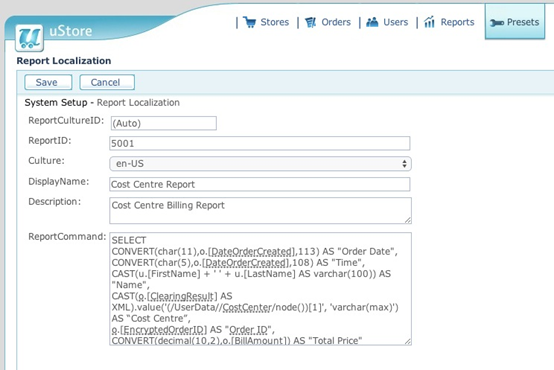Image resolution: width=554 pixels, height=370 pixels.
Task: Click the ReportCommand textarea resize handle
Action: [408, 341]
